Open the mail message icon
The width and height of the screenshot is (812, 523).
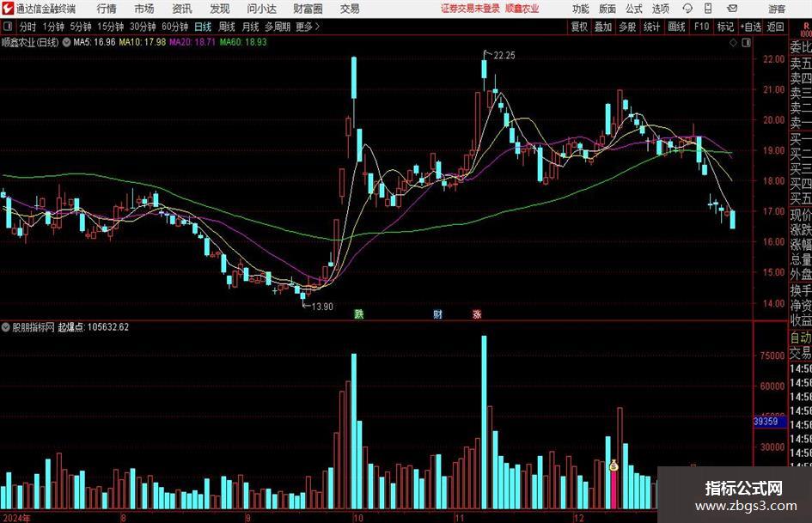tap(732, 9)
